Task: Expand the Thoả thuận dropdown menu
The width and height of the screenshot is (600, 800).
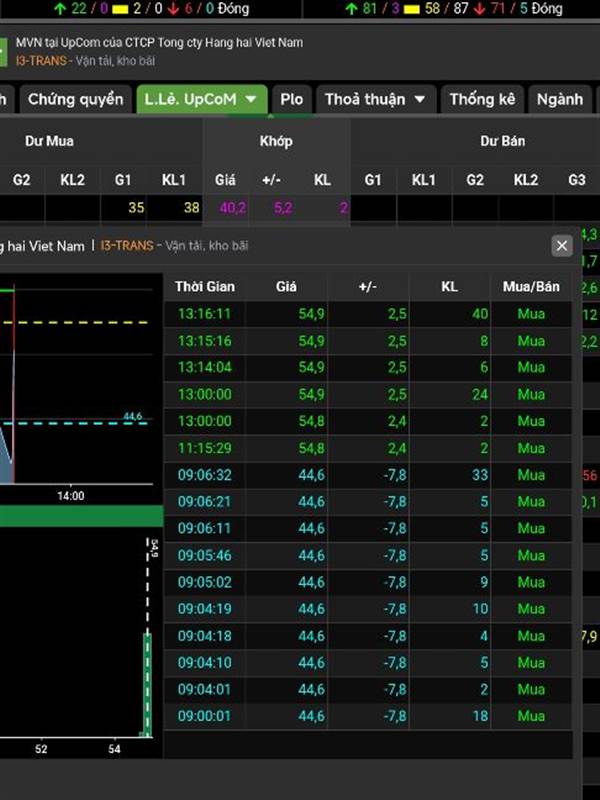Action: (x=376, y=99)
